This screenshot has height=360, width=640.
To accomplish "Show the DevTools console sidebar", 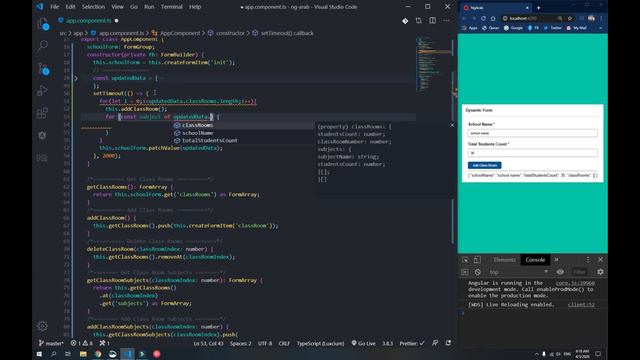I will point(465,272).
